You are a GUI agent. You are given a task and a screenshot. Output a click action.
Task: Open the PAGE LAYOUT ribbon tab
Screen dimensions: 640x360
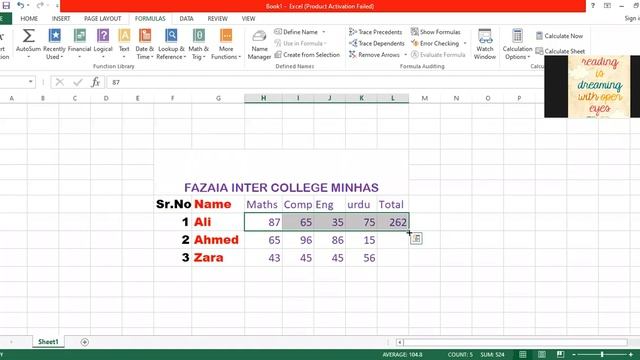coord(102,18)
